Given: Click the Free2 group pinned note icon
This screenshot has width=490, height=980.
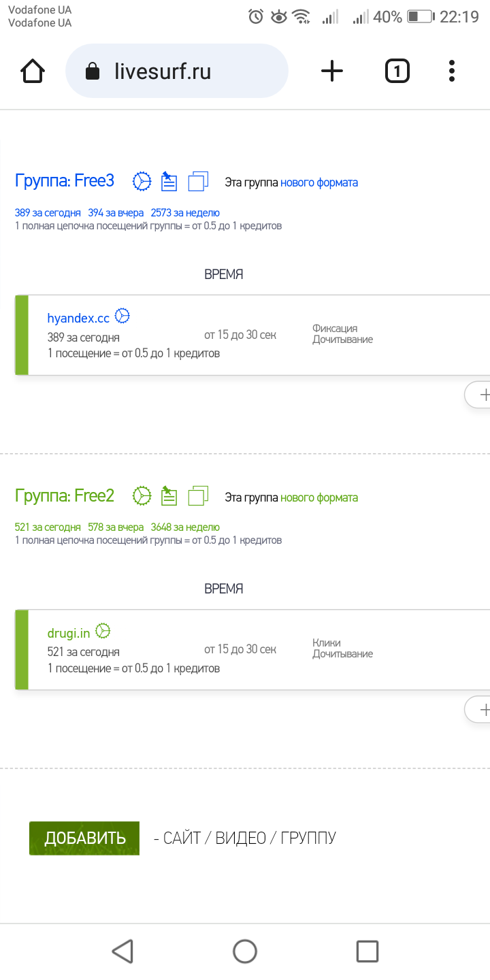Looking at the screenshot, I should click(169, 495).
